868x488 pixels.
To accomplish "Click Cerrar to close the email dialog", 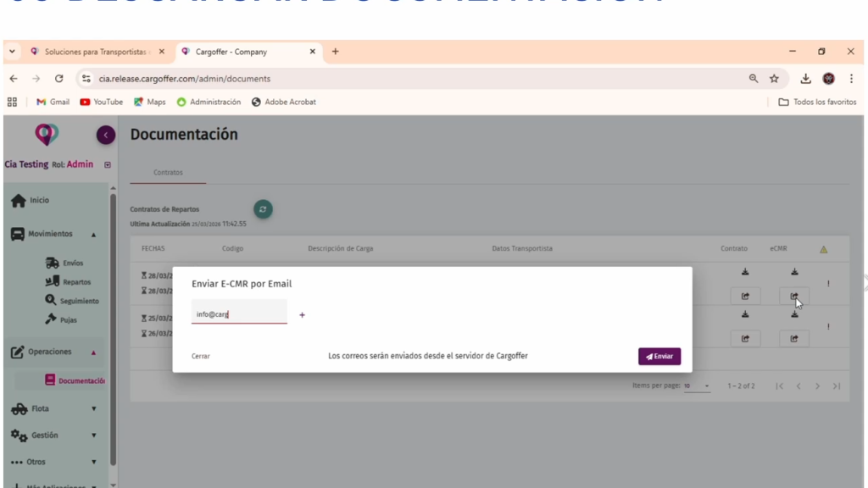I will click(x=201, y=357).
